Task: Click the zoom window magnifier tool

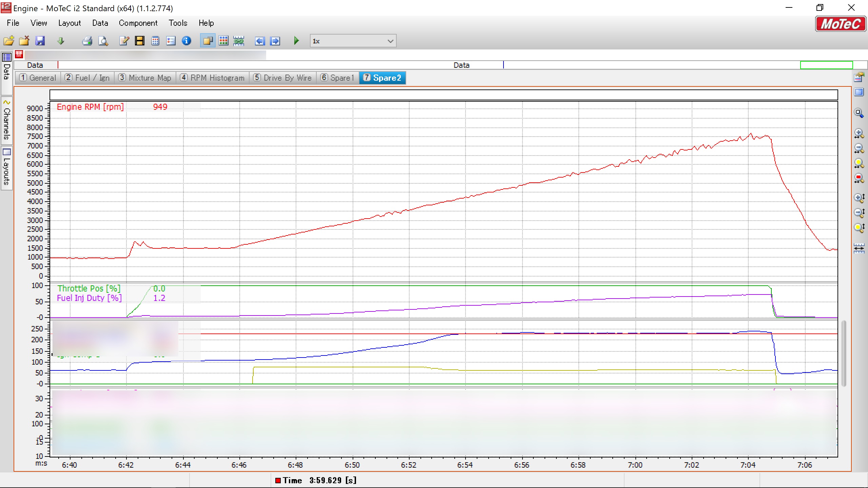Action: click(859, 113)
